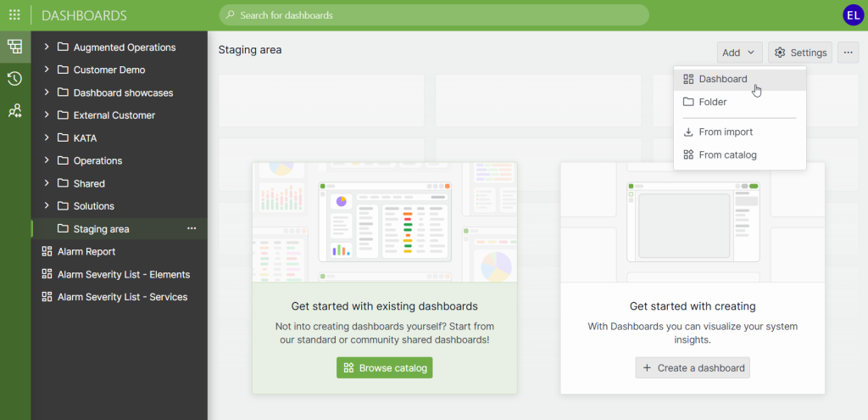868x420 pixels.
Task: Click the Browse catalog button
Action: [x=385, y=368]
